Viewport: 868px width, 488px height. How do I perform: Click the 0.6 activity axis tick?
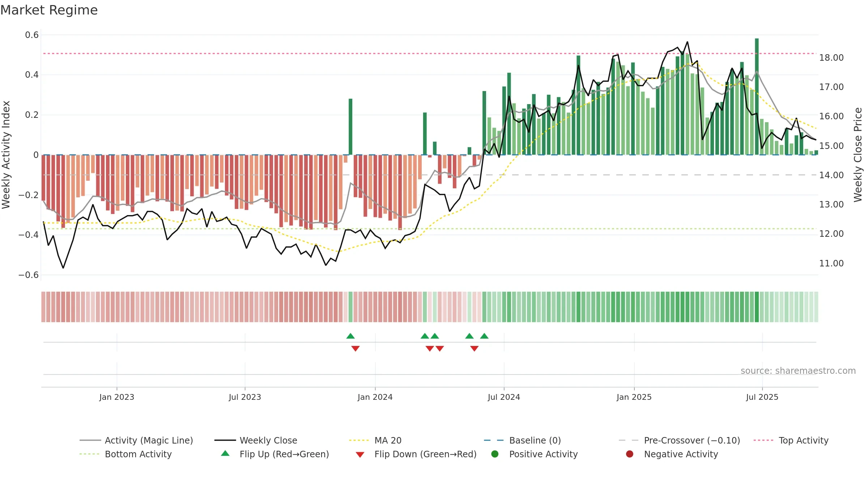32,35
